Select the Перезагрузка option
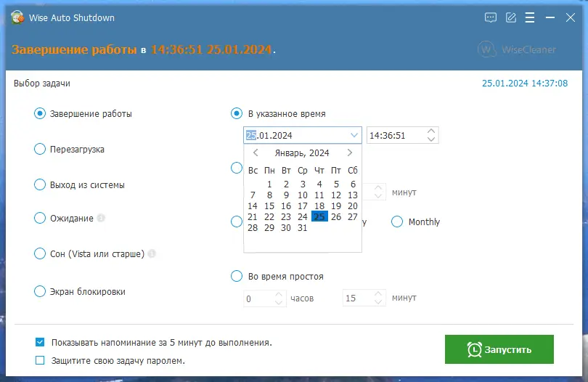This screenshot has width=588, height=382. click(40, 149)
